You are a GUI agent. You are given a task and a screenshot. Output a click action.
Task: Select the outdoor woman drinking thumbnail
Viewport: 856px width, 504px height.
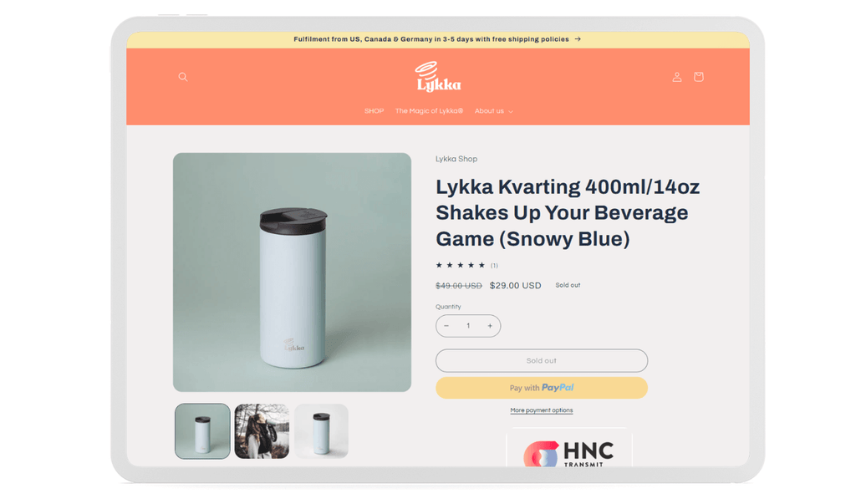click(262, 430)
